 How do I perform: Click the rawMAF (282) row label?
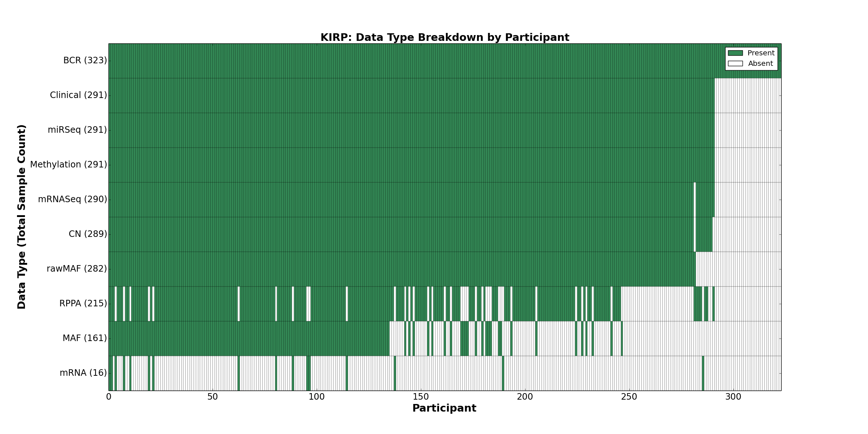click(77, 269)
